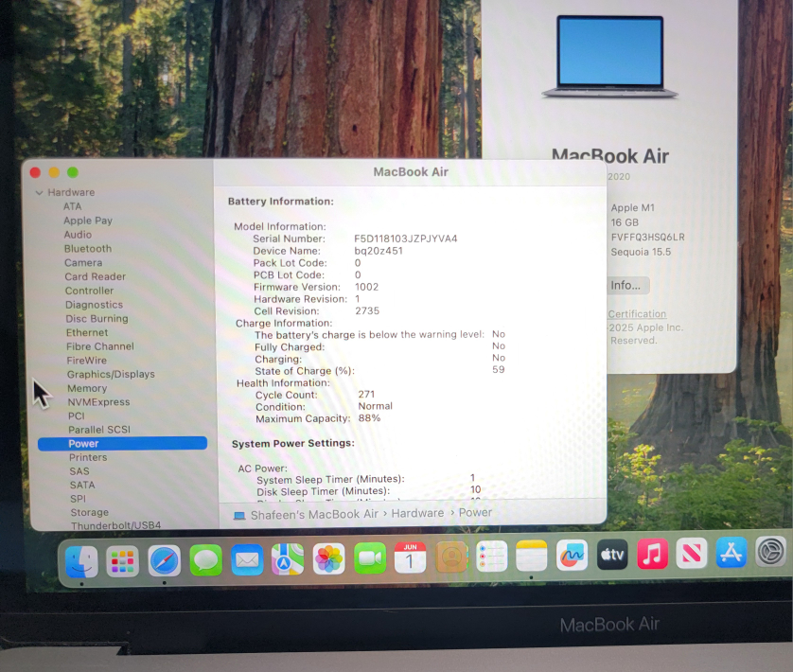The width and height of the screenshot is (793, 672).
Task: Open Notes app in Dock
Action: point(532,555)
